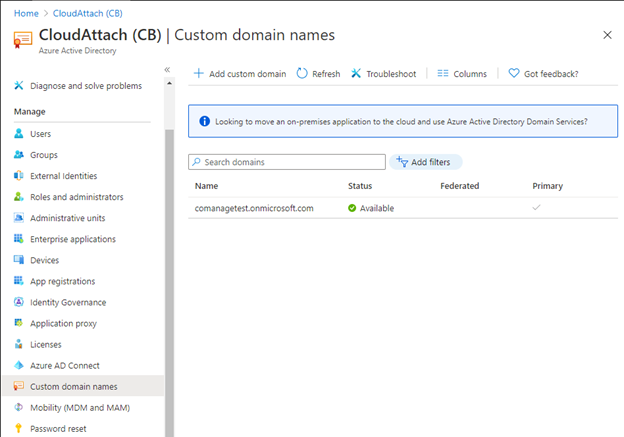The width and height of the screenshot is (624, 437).
Task: Click sidebar scrollbar up arrow
Action: pos(170,83)
